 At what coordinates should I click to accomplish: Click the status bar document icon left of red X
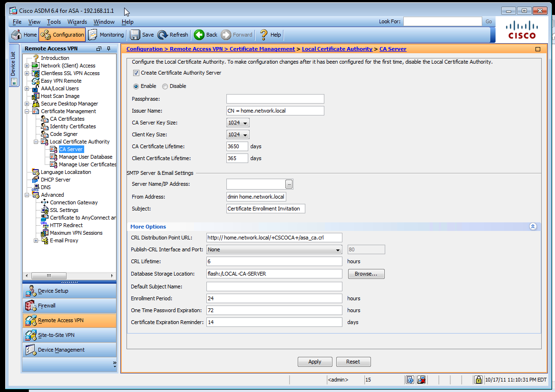click(x=409, y=380)
